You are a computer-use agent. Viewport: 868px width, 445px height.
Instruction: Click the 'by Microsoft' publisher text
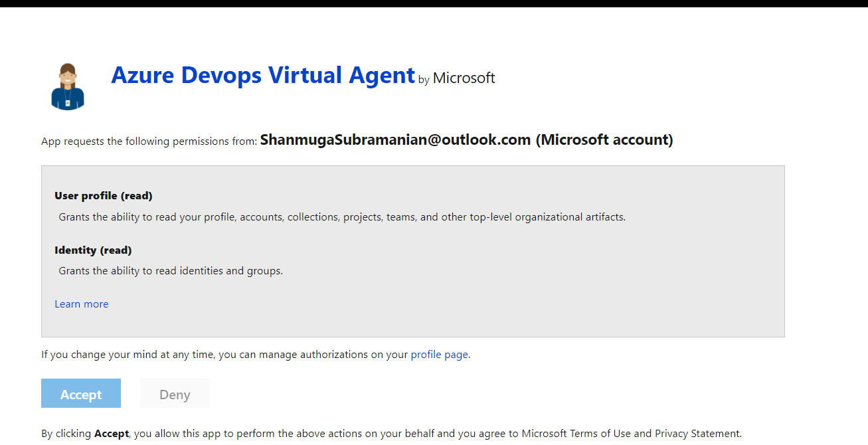click(457, 78)
